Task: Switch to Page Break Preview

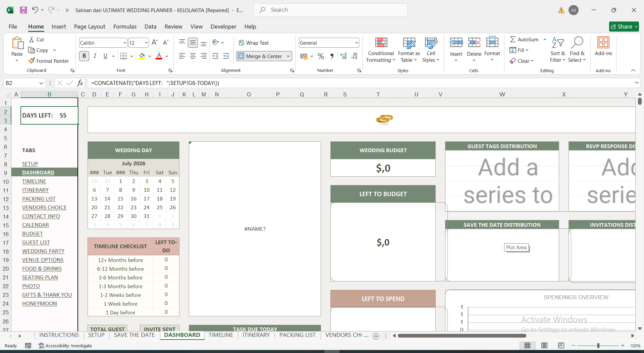Action: 561,346
